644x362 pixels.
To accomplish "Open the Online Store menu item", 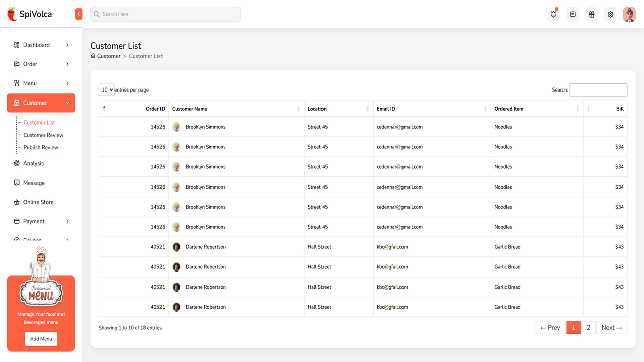I will click(x=38, y=202).
